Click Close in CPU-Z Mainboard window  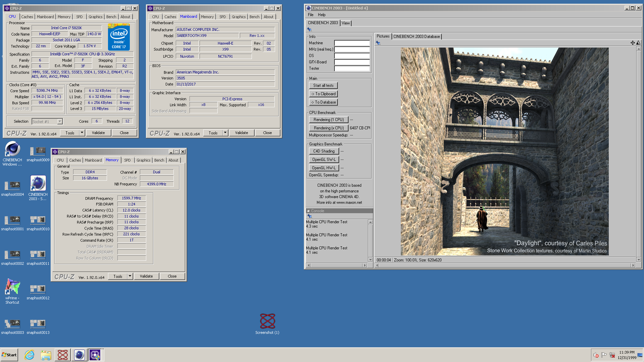coord(267,133)
